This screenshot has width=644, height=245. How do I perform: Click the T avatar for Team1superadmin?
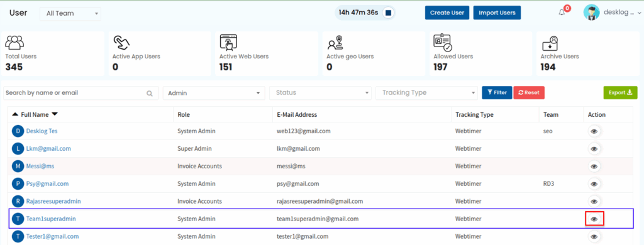coord(18,219)
